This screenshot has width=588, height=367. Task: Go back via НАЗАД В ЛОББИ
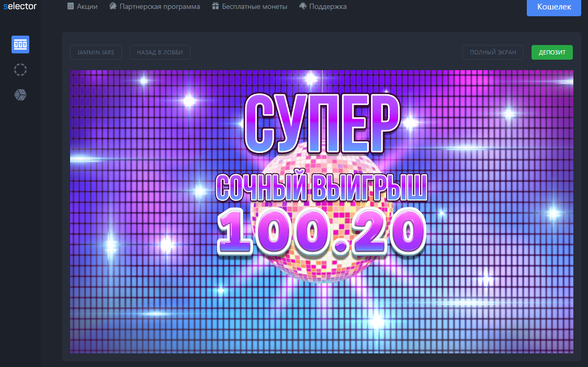coord(160,52)
